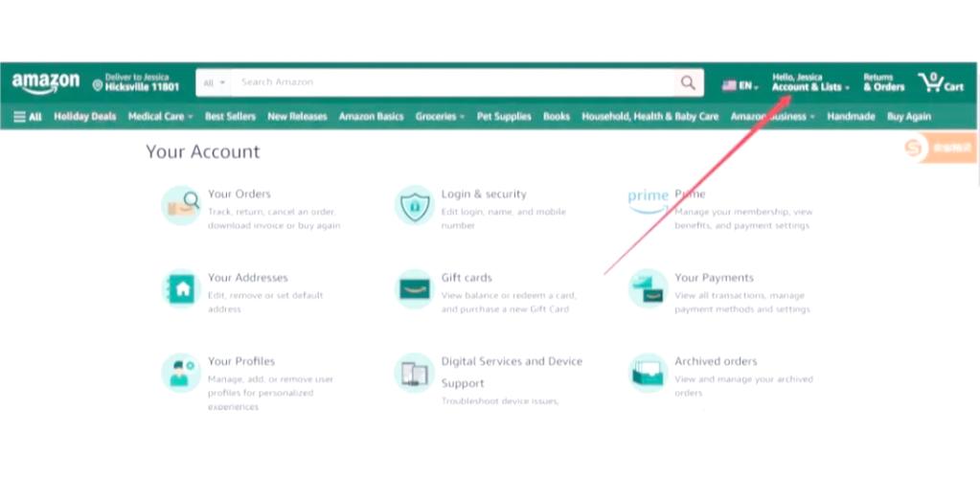The width and height of the screenshot is (980, 479).
Task: Open Holiday Deals in navigation bar
Action: click(x=85, y=116)
